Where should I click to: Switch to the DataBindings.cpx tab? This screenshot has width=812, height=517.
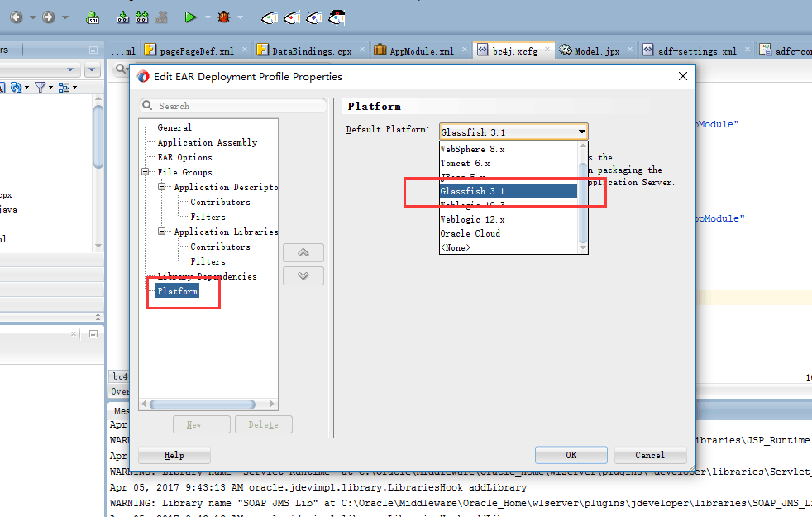click(312, 50)
